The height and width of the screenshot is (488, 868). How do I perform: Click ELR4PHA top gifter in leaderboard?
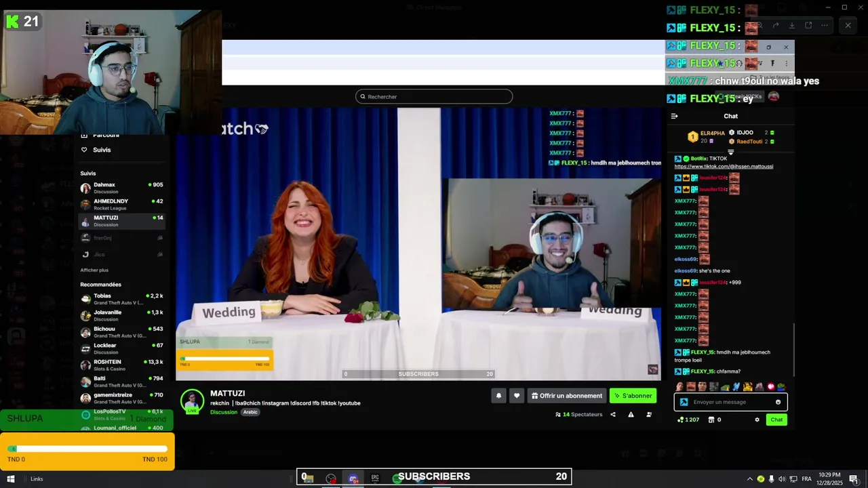pyautogui.click(x=713, y=133)
